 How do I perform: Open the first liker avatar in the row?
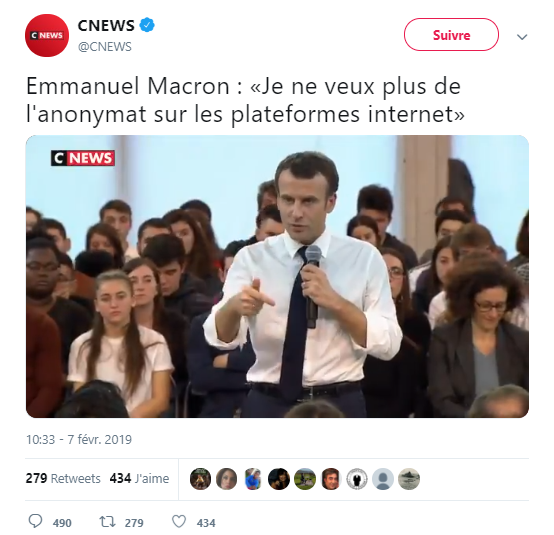pyautogui.click(x=200, y=479)
